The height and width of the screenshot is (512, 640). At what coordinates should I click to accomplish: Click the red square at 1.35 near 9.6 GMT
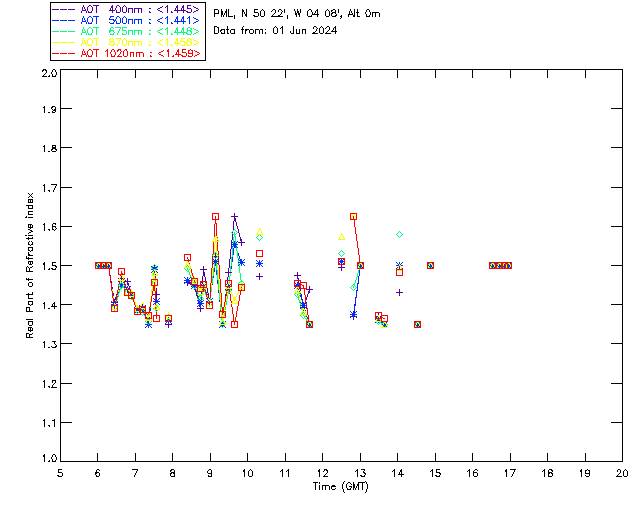234,325
